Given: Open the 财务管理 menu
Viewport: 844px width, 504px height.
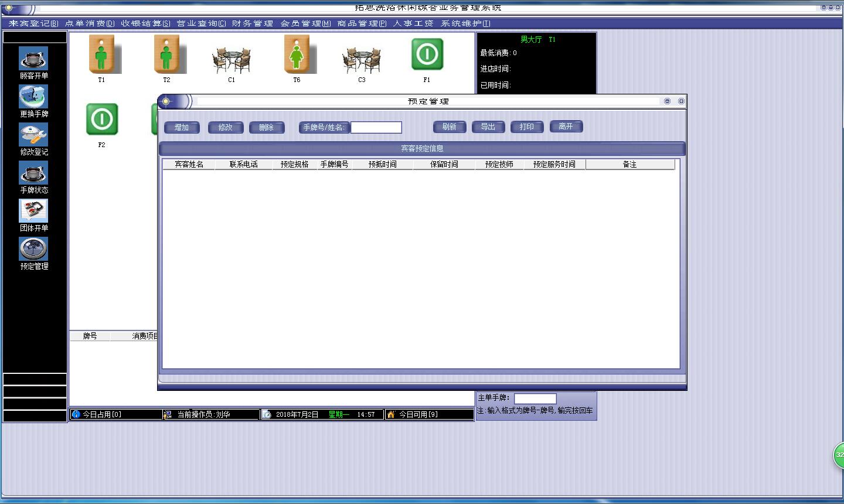Looking at the screenshot, I should pos(253,23).
